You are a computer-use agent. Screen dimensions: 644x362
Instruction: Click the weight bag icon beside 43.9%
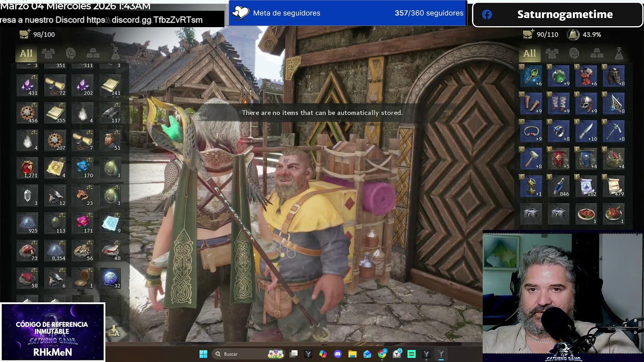pyautogui.click(x=573, y=34)
